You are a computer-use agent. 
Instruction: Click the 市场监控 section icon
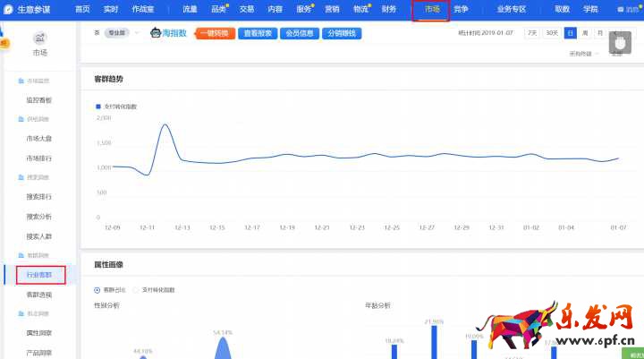point(21,81)
